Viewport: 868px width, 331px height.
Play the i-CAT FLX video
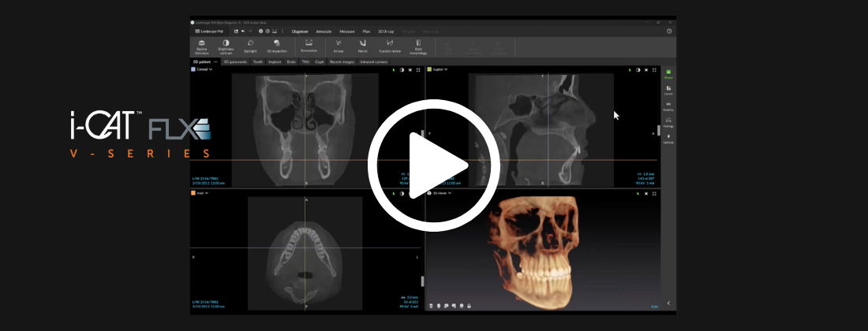(x=433, y=165)
